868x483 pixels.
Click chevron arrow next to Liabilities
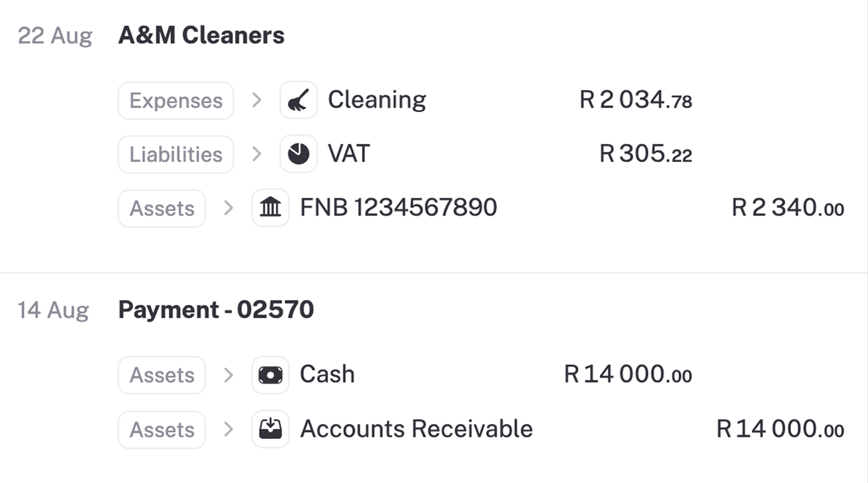coord(256,154)
